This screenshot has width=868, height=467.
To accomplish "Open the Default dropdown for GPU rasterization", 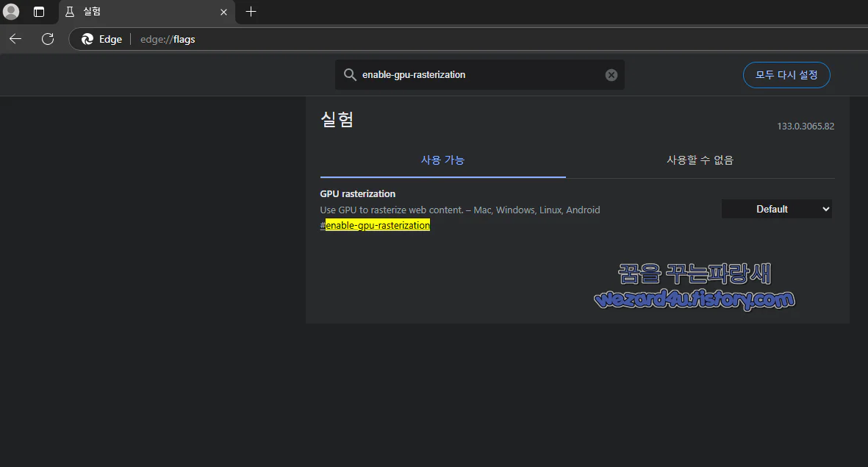I will click(776, 208).
